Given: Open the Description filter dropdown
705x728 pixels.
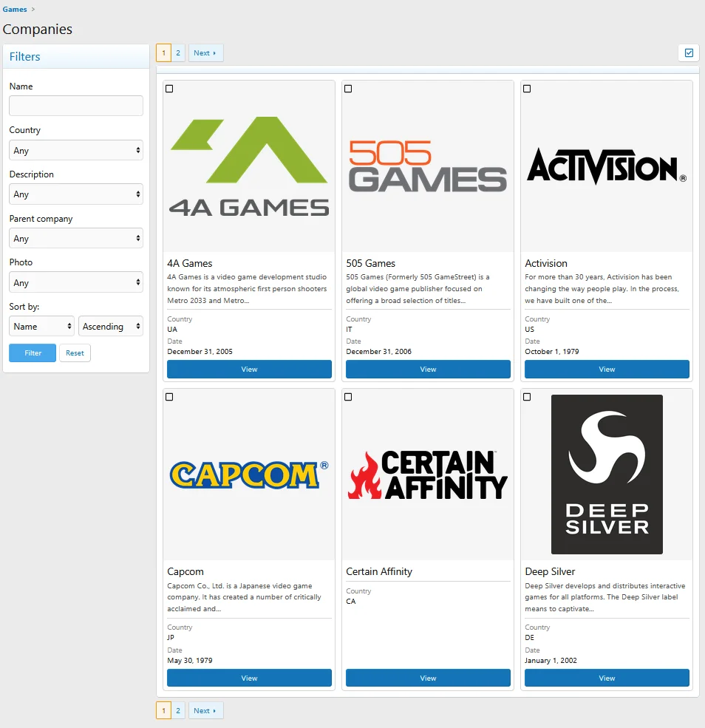Looking at the screenshot, I should pyautogui.click(x=76, y=194).
